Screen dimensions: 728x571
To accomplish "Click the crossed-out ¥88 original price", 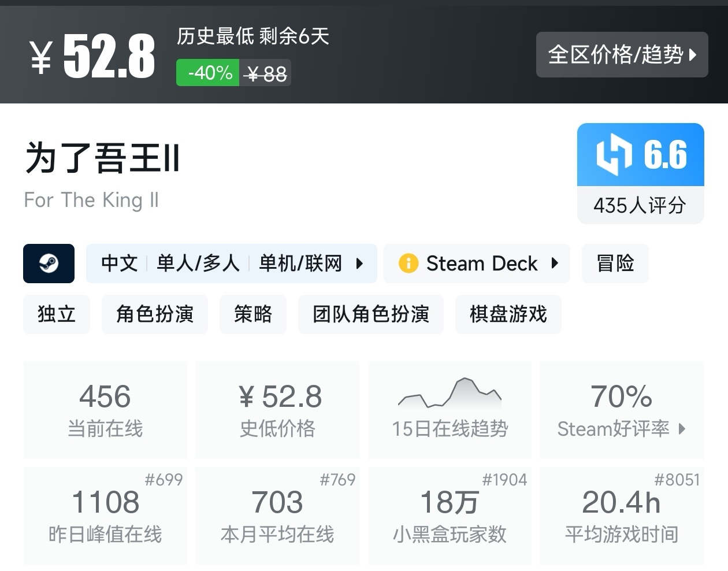I will click(x=266, y=72).
